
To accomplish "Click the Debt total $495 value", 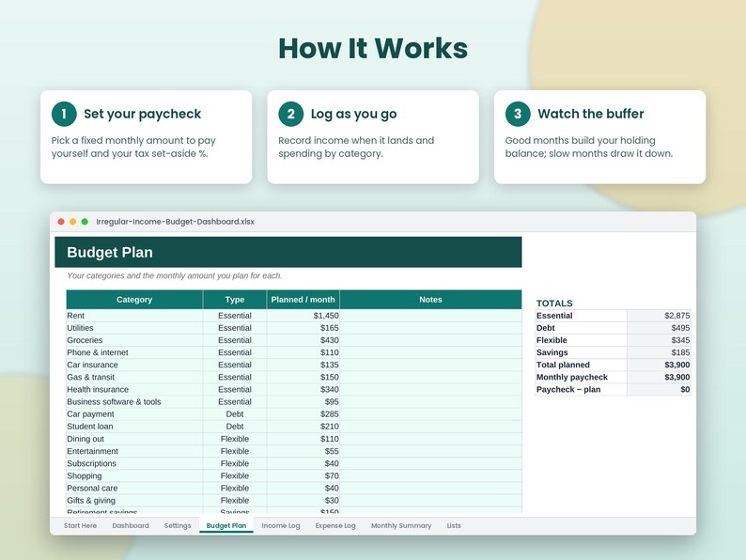I will (659, 328).
